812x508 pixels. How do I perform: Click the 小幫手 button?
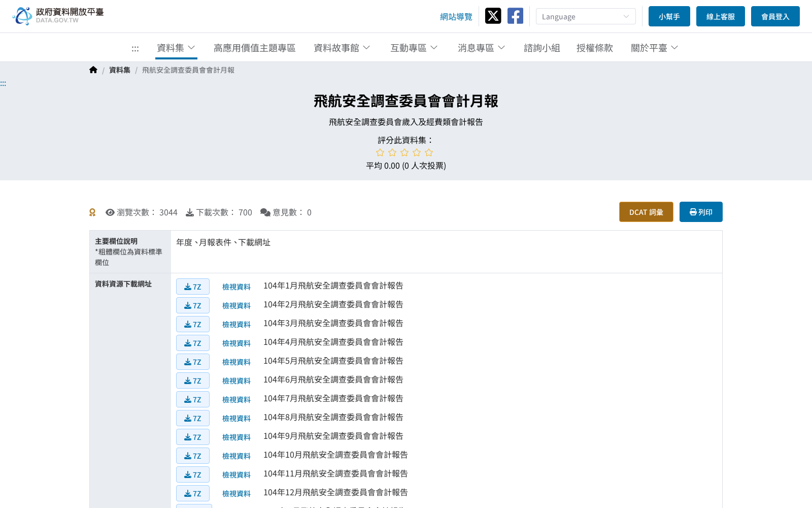(x=669, y=16)
